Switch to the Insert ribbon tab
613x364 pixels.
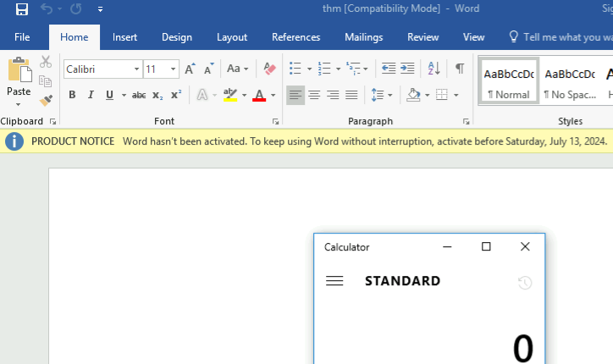click(125, 37)
